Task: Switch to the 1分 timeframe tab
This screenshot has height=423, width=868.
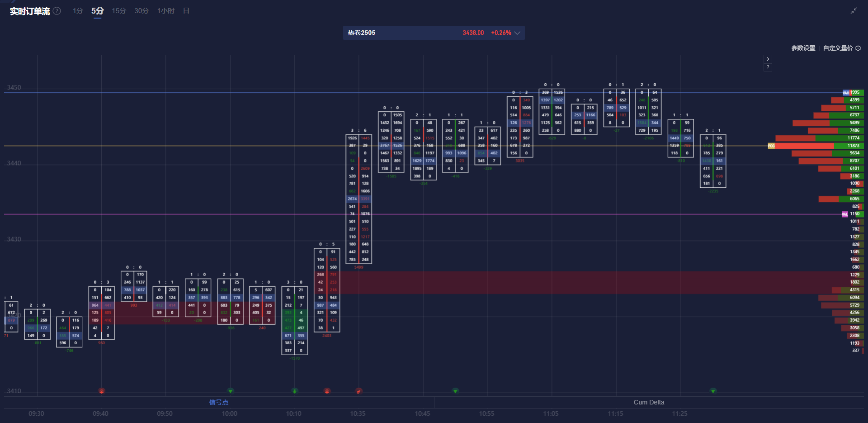Action: click(x=78, y=11)
